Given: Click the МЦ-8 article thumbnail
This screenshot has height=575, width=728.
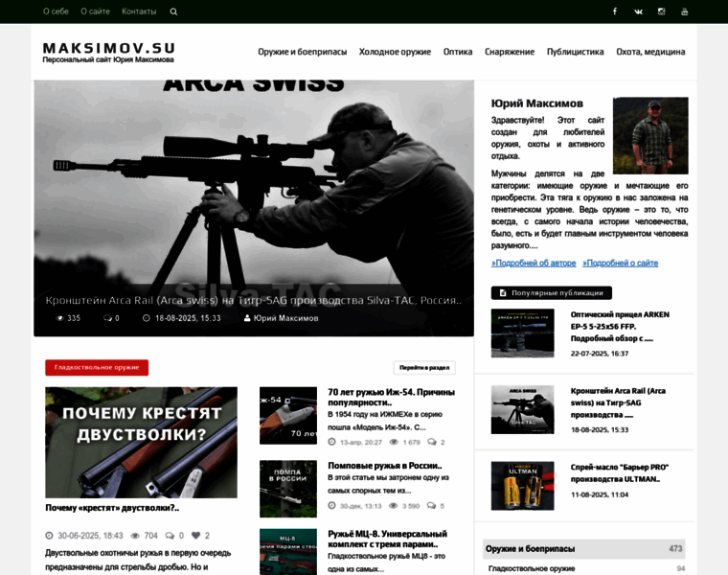Looking at the screenshot, I should [288, 552].
